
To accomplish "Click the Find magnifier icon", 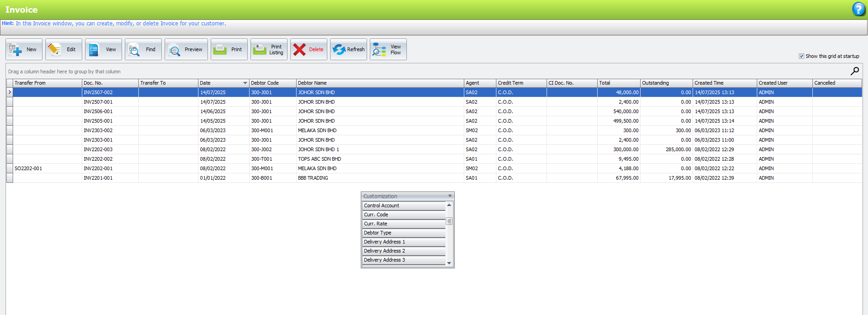I will pos(134,49).
